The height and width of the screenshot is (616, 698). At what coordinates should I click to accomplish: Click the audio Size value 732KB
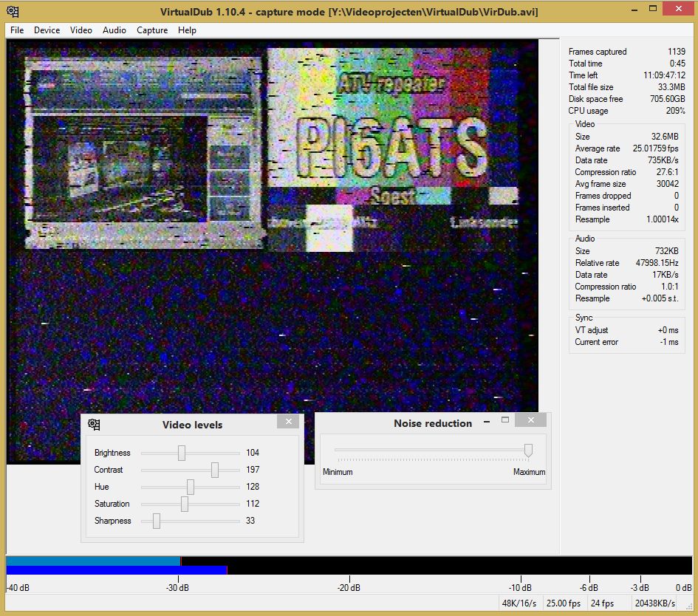[x=666, y=251]
